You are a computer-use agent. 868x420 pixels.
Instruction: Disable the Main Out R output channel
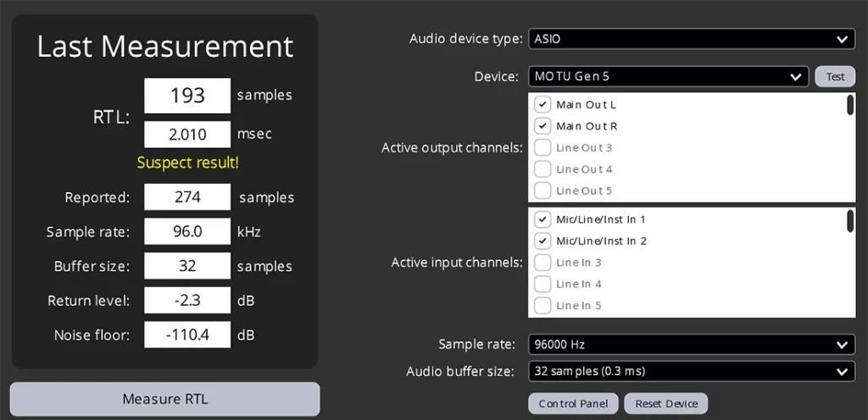click(x=542, y=126)
